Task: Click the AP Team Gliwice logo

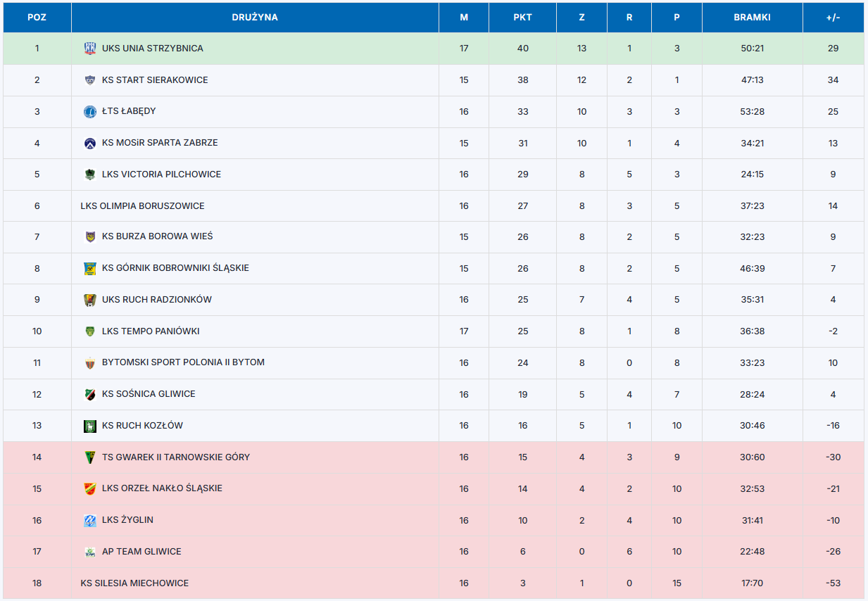Action: point(90,552)
